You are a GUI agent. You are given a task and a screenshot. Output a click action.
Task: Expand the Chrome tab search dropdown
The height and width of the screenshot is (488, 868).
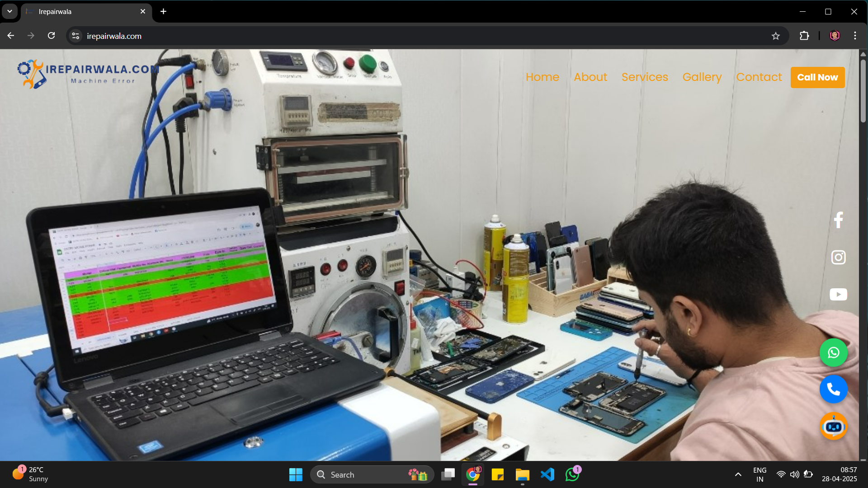(x=9, y=11)
